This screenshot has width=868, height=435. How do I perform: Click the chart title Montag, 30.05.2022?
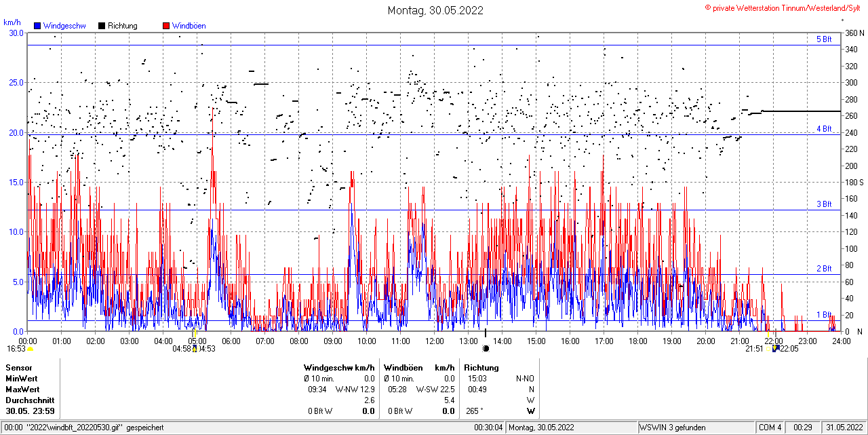pyautogui.click(x=435, y=10)
